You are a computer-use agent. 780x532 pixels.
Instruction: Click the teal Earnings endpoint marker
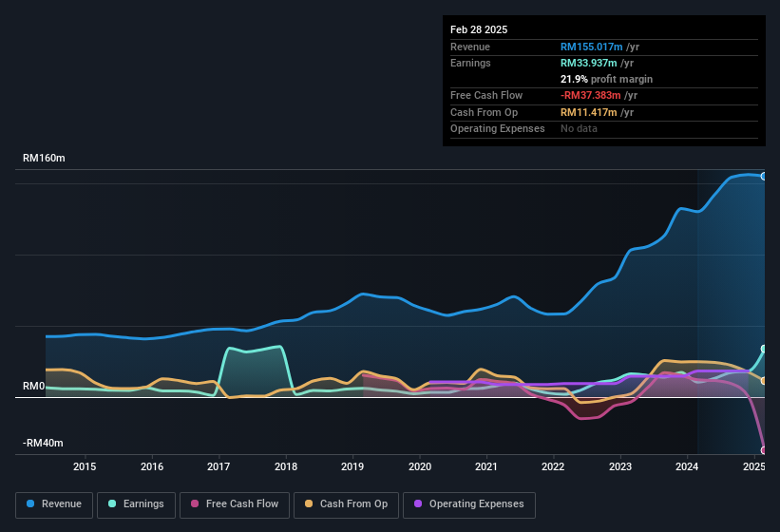pyautogui.click(x=764, y=349)
